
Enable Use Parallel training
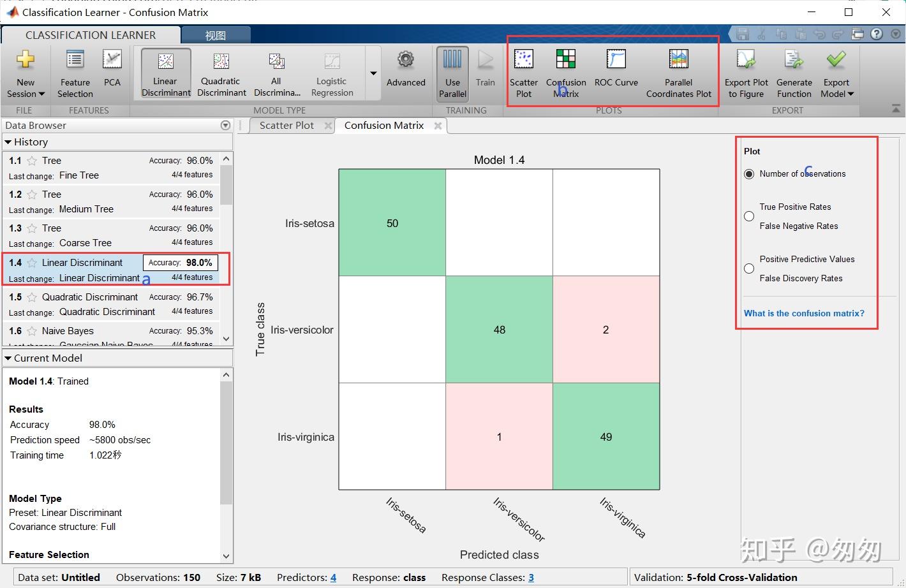452,72
